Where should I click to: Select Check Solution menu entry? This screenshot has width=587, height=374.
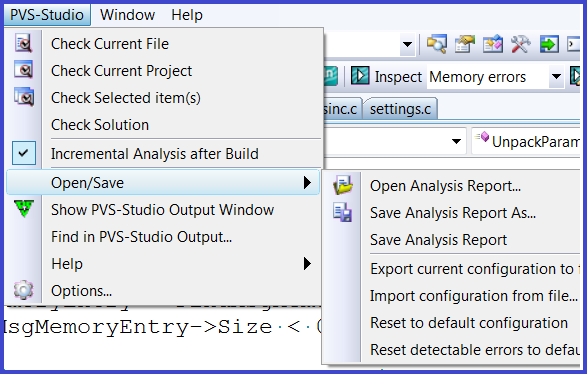[100, 125]
